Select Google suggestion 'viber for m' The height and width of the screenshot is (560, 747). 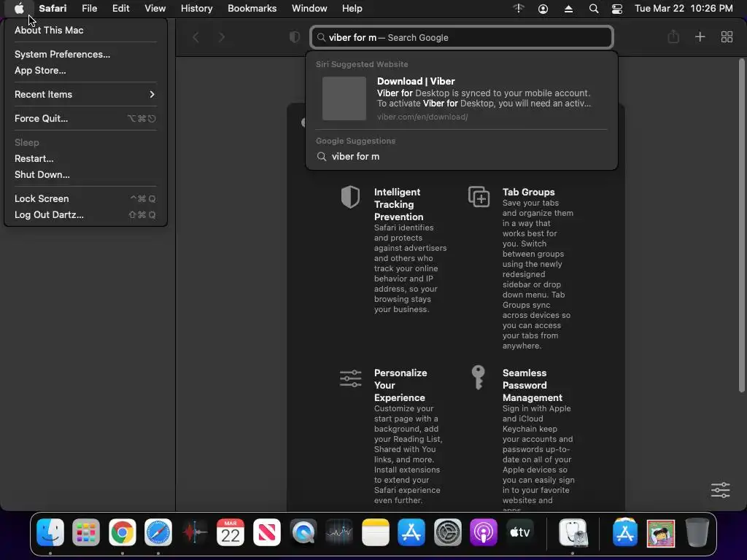click(x=462, y=157)
